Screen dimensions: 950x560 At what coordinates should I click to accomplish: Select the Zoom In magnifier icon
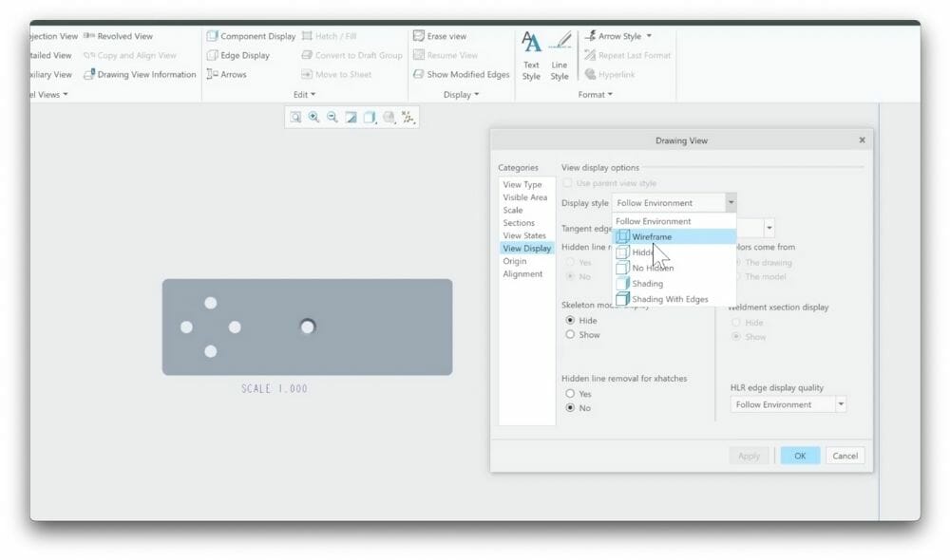click(313, 117)
